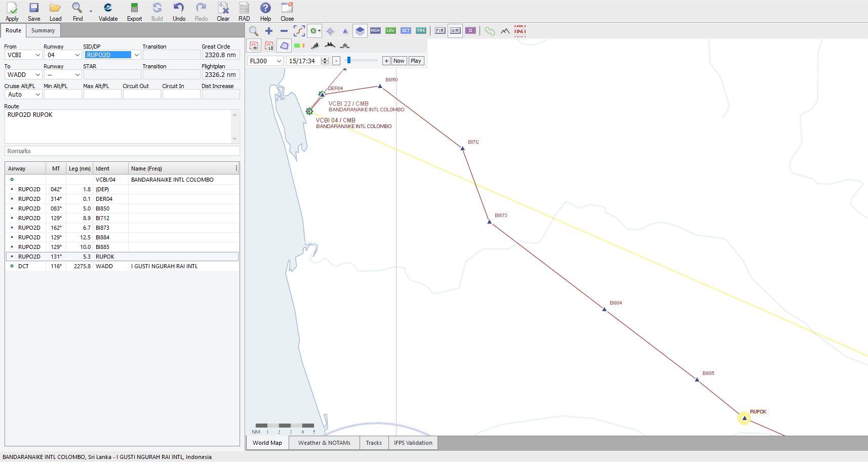Switch to the Summary tab
868x462 pixels.
(43, 30)
